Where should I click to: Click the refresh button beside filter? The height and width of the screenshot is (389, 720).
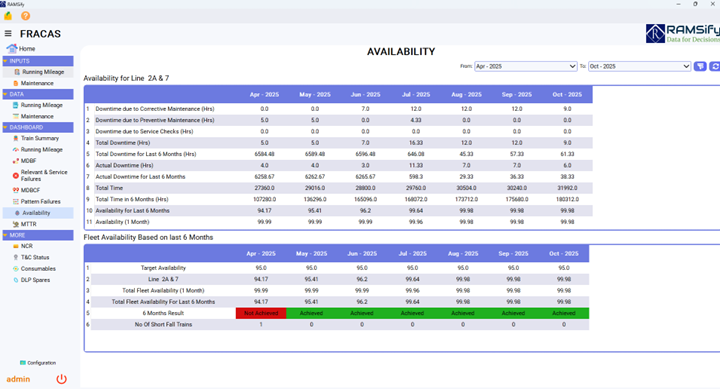pos(714,66)
